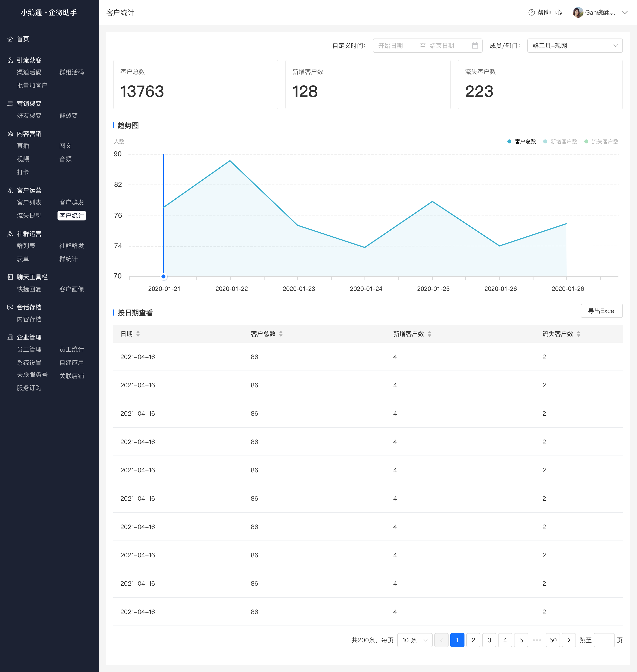Open 员工管理 in the sidebar

29,350
